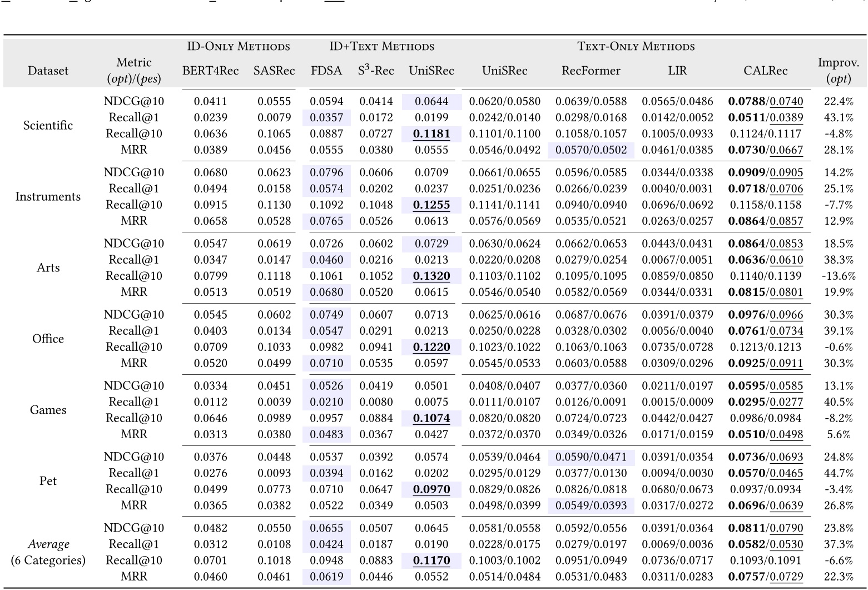868x590 pixels.
Task: Click the Instruments dataset row label
Action: [x=48, y=197]
